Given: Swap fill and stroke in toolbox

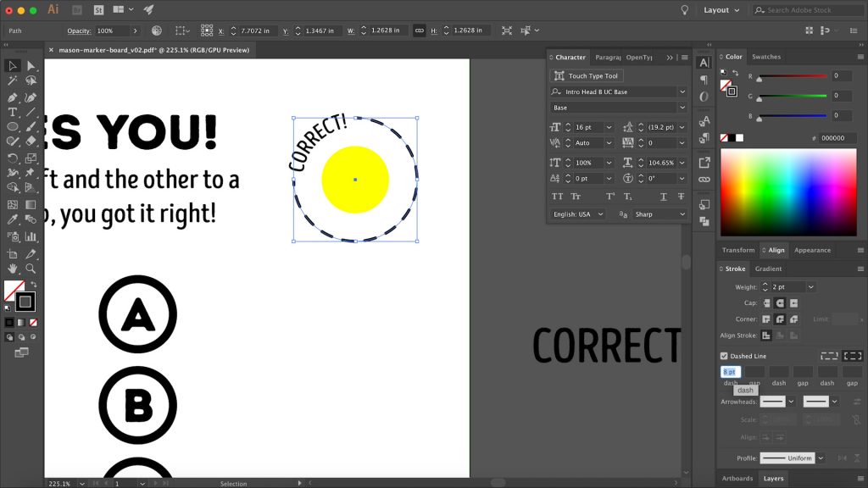Looking at the screenshot, I should pos(34,284).
